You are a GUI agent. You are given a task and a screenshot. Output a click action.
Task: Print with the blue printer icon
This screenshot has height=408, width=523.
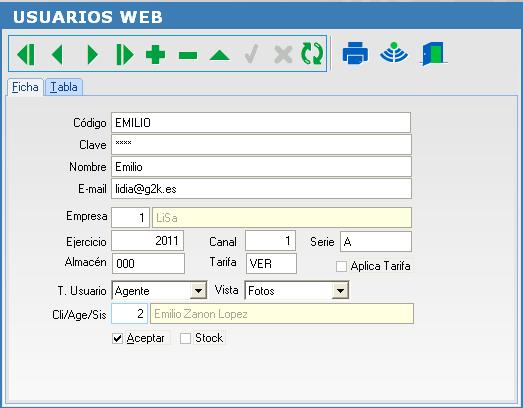point(355,53)
